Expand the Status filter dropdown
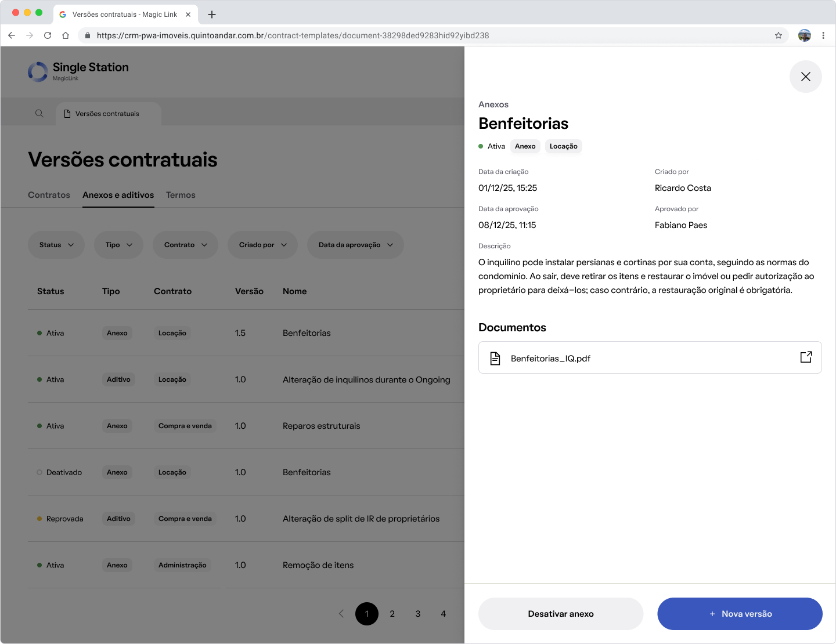836x644 pixels. pos(56,245)
